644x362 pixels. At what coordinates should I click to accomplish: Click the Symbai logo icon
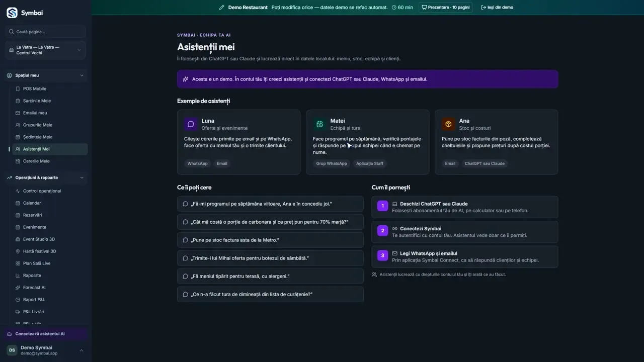[12, 13]
